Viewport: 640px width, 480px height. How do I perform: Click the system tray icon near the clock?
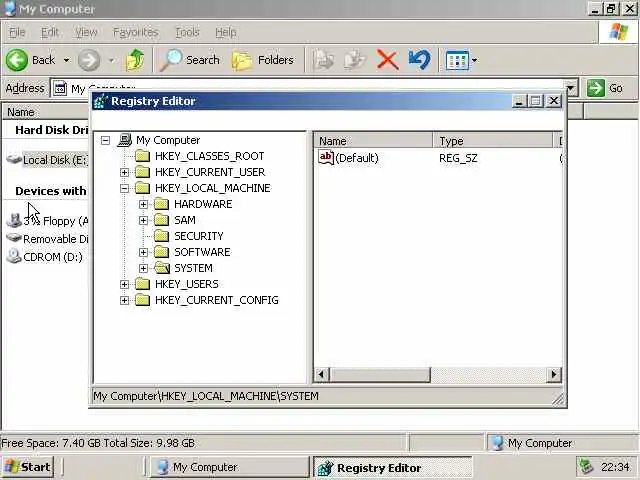[x=586, y=467]
